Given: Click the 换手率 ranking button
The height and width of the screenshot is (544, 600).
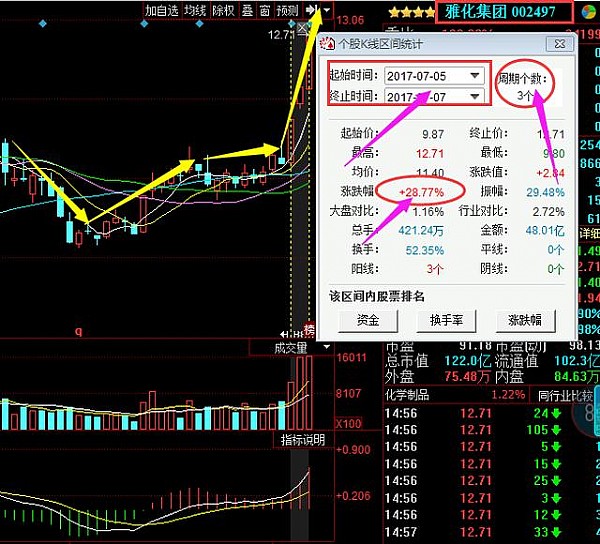Looking at the screenshot, I should (x=446, y=320).
